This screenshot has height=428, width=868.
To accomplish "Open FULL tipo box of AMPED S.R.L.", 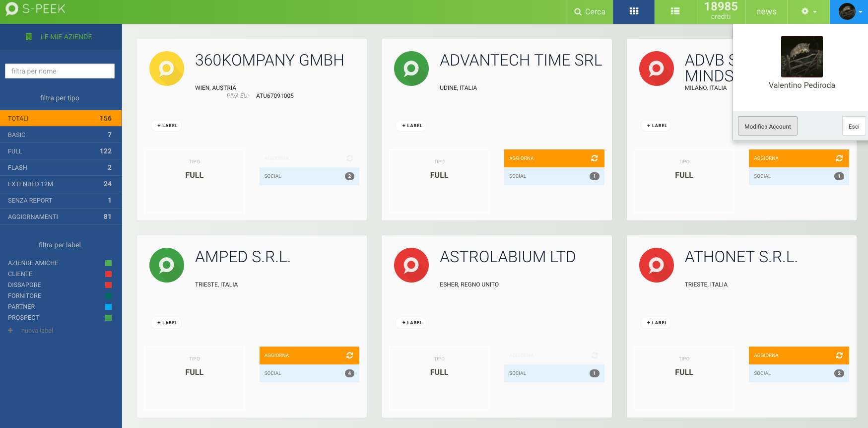I will (195, 378).
